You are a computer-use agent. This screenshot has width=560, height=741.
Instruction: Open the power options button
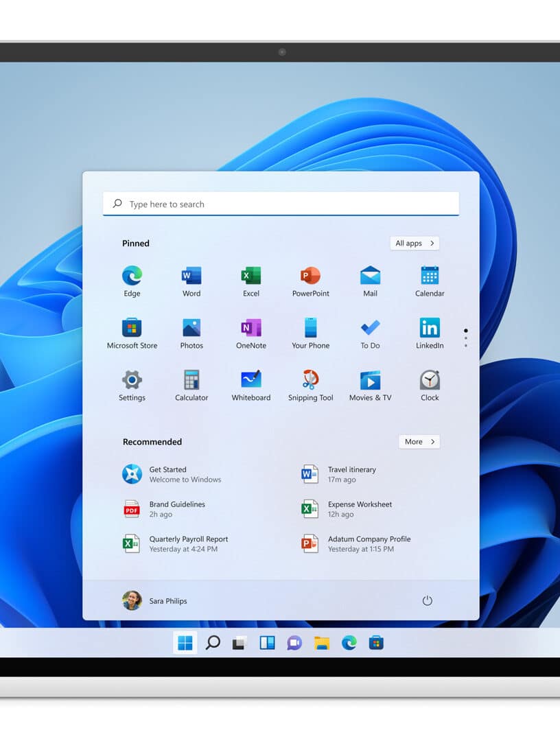[428, 600]
